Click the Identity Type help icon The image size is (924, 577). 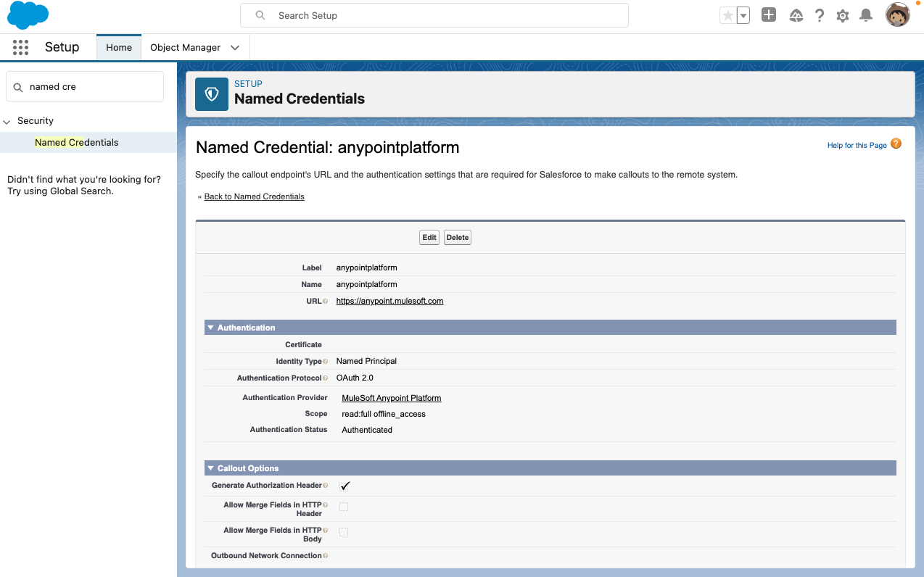click(325, 362)
